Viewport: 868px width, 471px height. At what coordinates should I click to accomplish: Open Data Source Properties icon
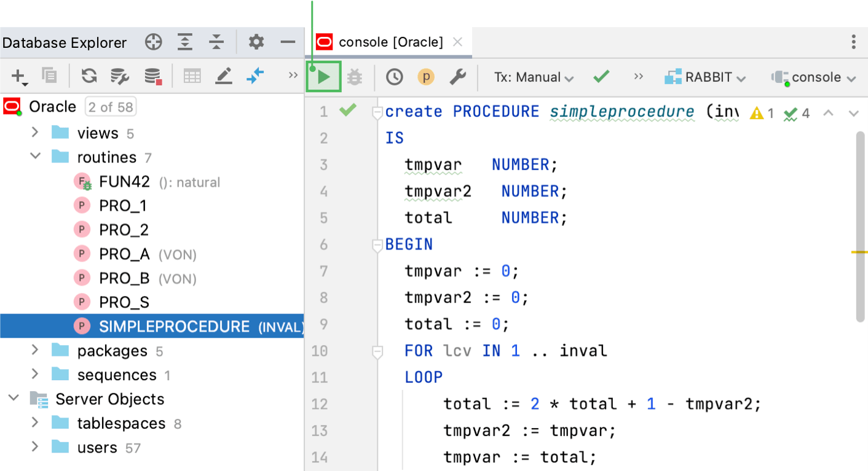pyautogui.click(x=119, y=76)
